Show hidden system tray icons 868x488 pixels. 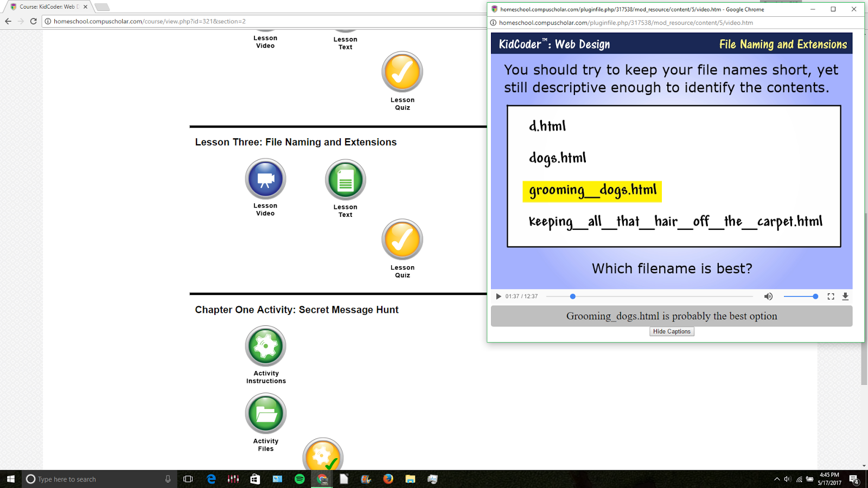[x=777, y=479]
